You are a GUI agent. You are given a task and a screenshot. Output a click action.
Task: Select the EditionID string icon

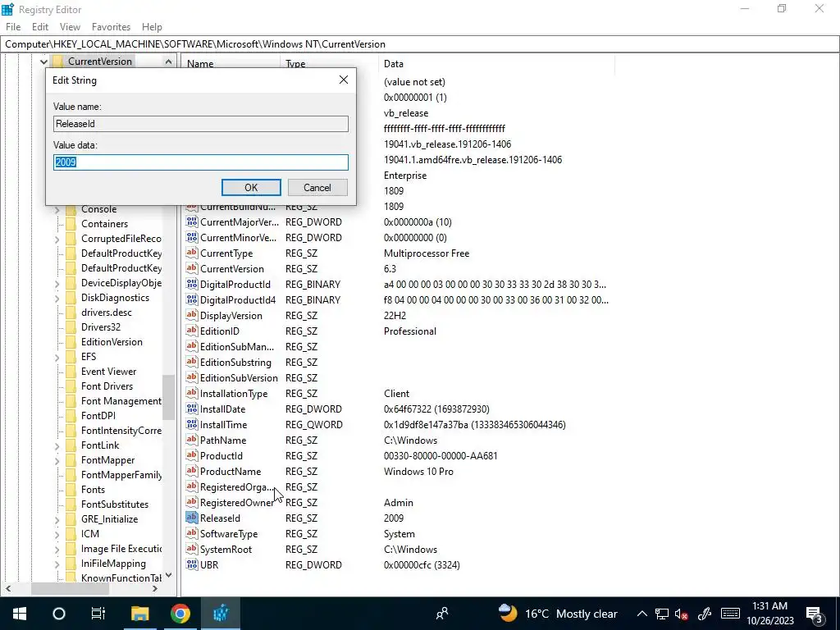(191, 331)
